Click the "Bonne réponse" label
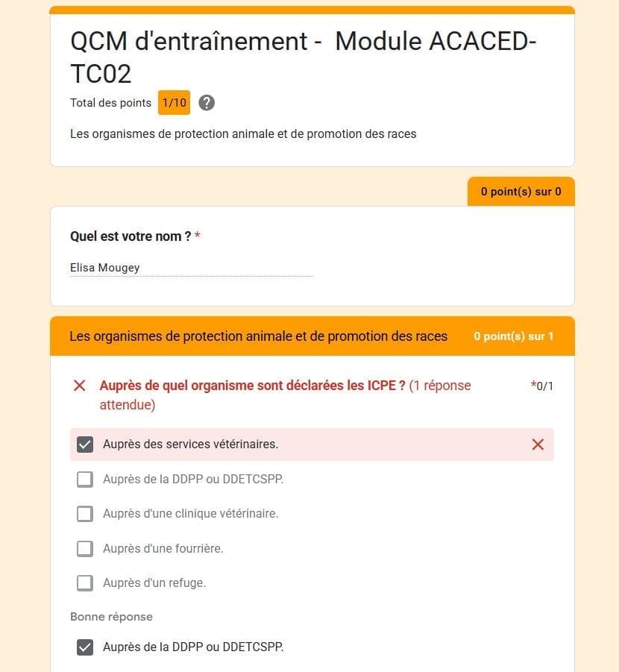This screenshot has width=619, height=672. pos(111,617)
